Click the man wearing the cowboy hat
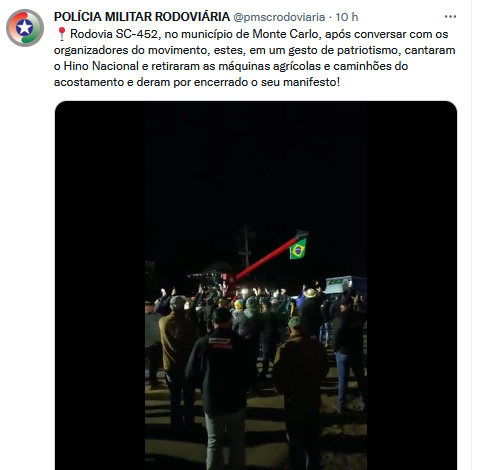The width and height of the screenshot is (488, 470). click(311, 312)
